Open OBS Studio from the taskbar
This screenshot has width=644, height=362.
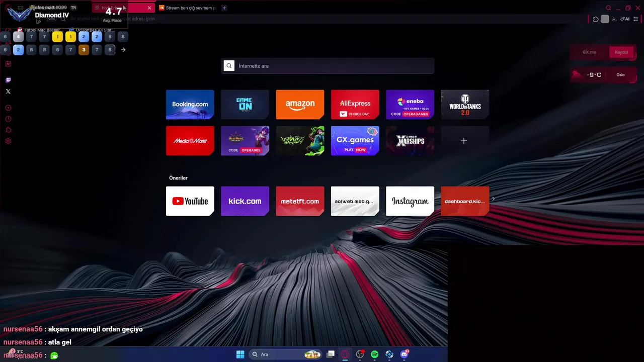click(360, 354)
